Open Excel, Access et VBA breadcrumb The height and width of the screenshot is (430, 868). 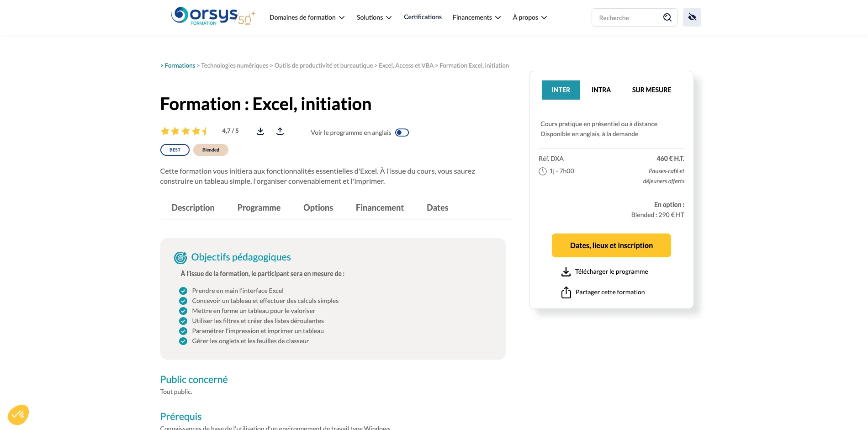click(x=406, y=66)
